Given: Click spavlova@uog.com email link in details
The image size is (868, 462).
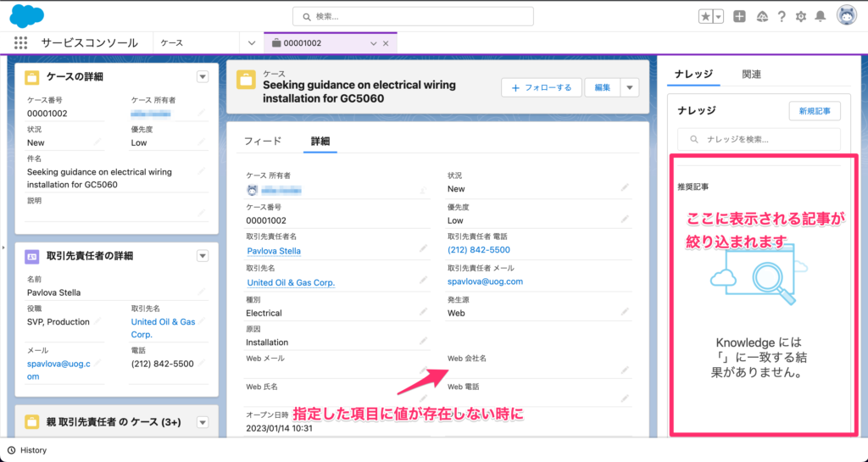Looking at the screenshot, I should (485, 281).
